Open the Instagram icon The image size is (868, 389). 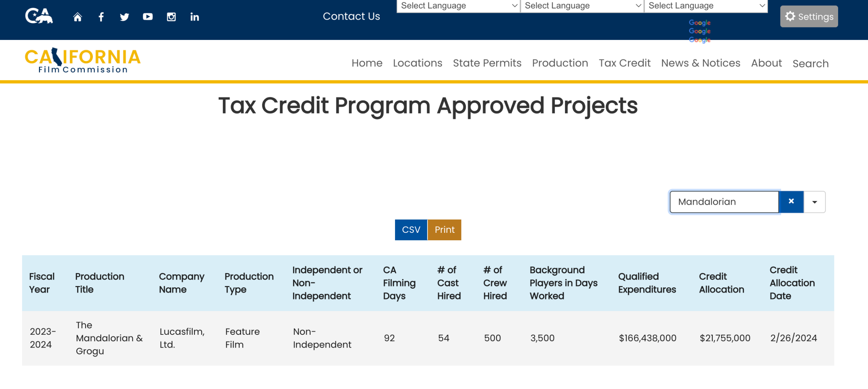click(x=171, y=17)
